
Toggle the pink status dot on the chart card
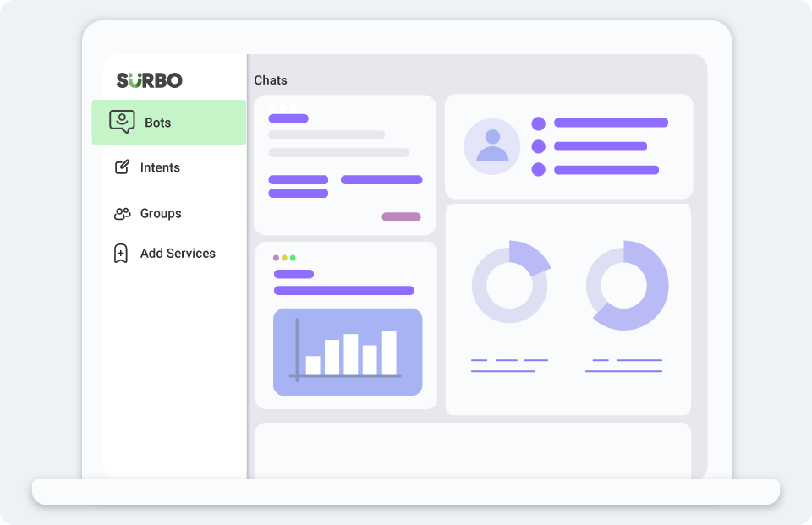(x=276, y=256)
